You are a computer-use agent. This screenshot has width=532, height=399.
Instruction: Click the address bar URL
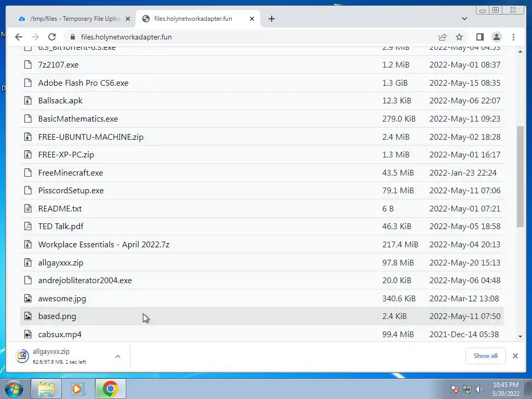pyautogui.click(x=126, y=37)
